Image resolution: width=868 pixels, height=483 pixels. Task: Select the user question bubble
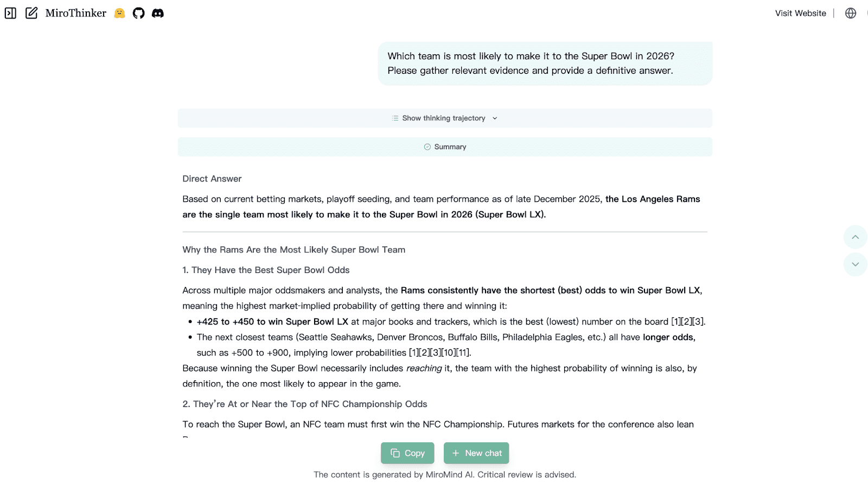tap(545, 63)
